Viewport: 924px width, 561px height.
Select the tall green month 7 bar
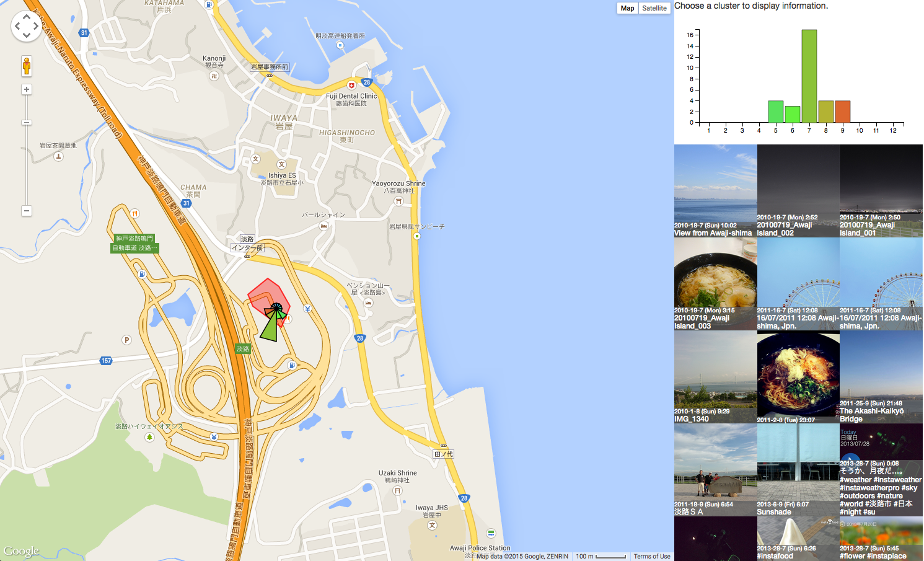pyautogui.click(x=809, y=76)
